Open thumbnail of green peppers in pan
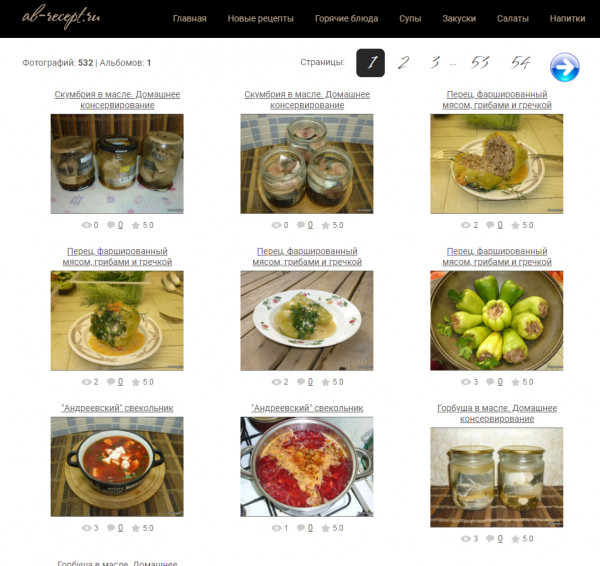 tap(497, 321)
